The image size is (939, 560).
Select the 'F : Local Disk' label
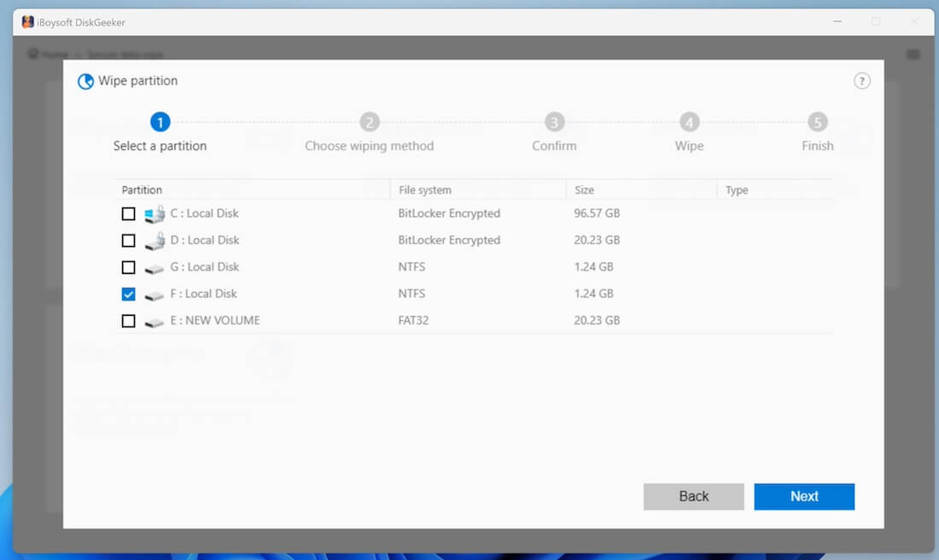[204, 294]
